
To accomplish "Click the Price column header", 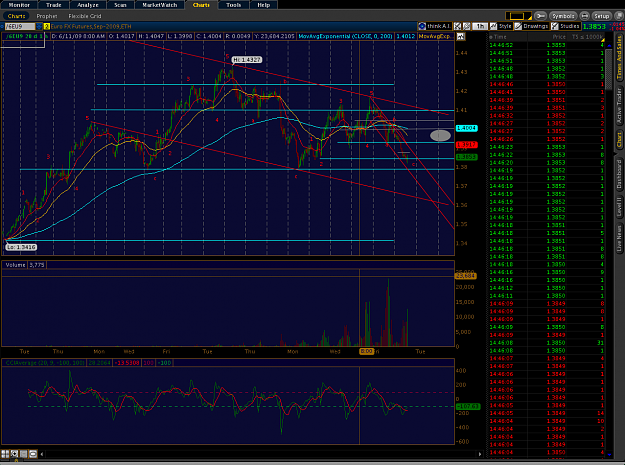I will pos(558,37).
